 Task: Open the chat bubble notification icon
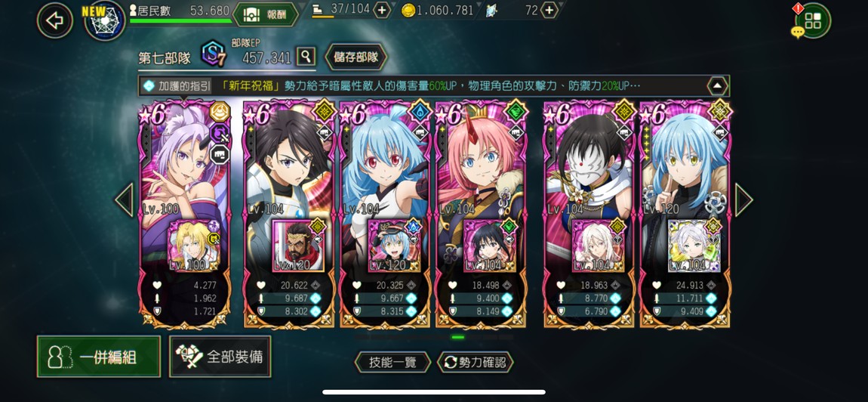[x=797, y=33]
